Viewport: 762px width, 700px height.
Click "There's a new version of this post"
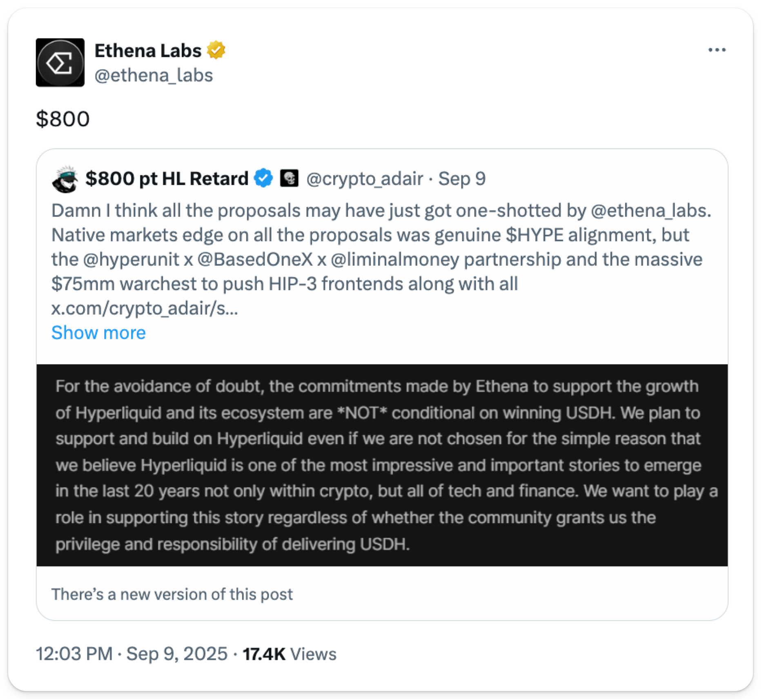[x=172, y=594]
